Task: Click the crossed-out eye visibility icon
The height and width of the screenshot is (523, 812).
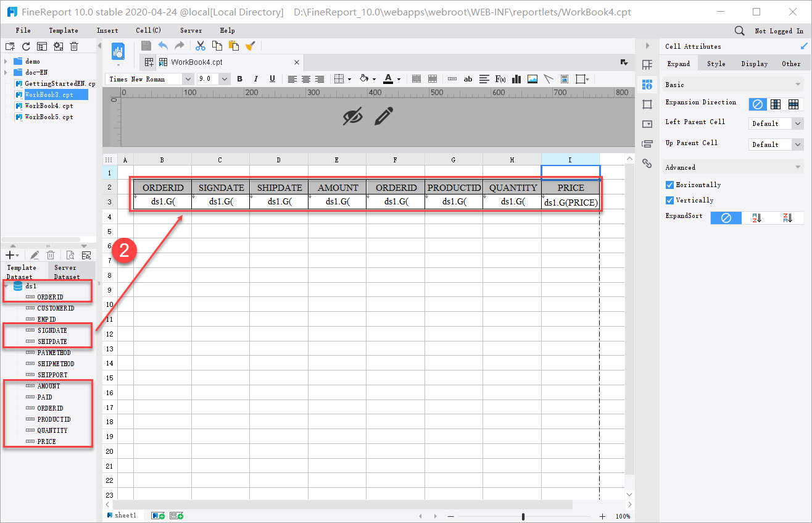Action: tap(352, 116)
